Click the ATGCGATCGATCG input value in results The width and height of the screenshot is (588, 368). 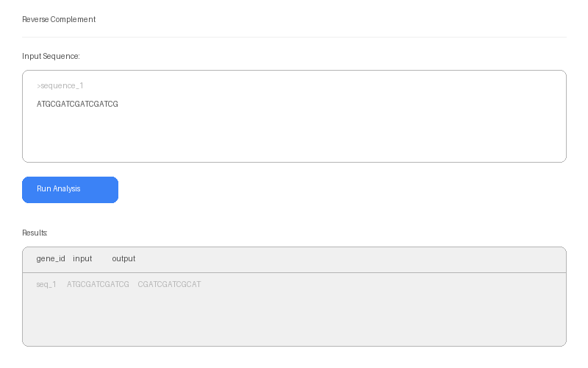click(x=98, y=285)
